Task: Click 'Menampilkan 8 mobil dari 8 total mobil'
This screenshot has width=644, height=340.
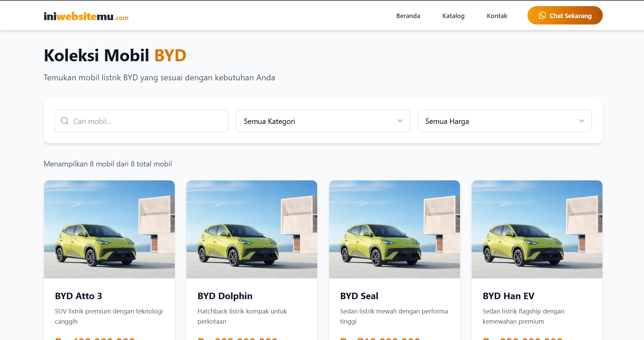Action: pyautogui.click(x=108, y=164)
